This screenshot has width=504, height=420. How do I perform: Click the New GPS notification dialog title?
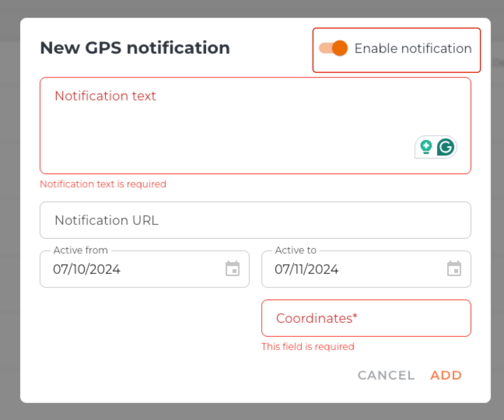(135, 47)
